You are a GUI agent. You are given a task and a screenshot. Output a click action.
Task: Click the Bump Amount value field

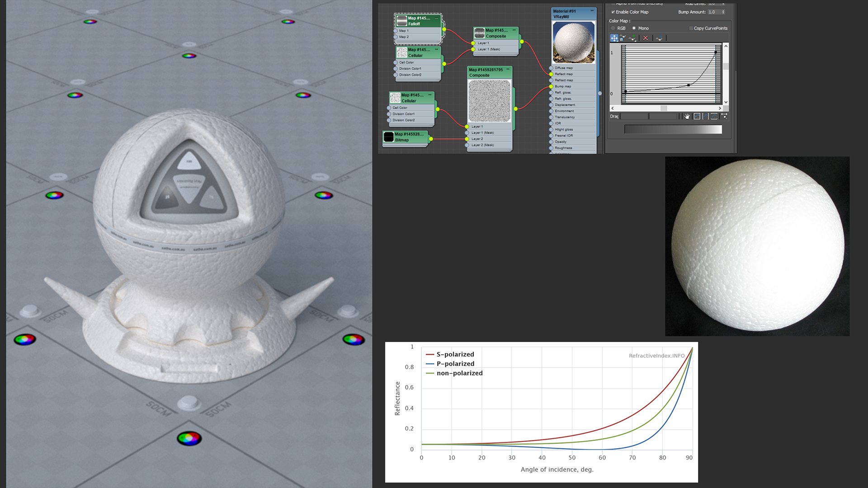click(714, 12)
